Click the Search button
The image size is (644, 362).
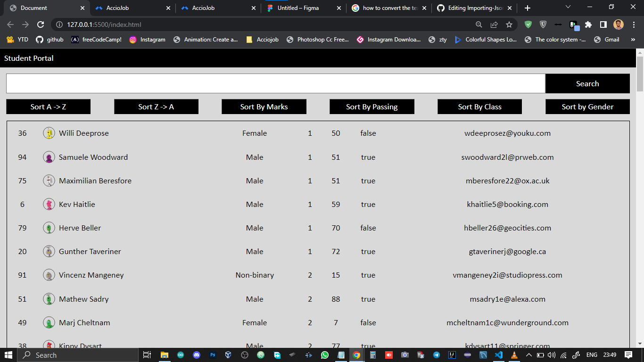[x=587, y=83]
